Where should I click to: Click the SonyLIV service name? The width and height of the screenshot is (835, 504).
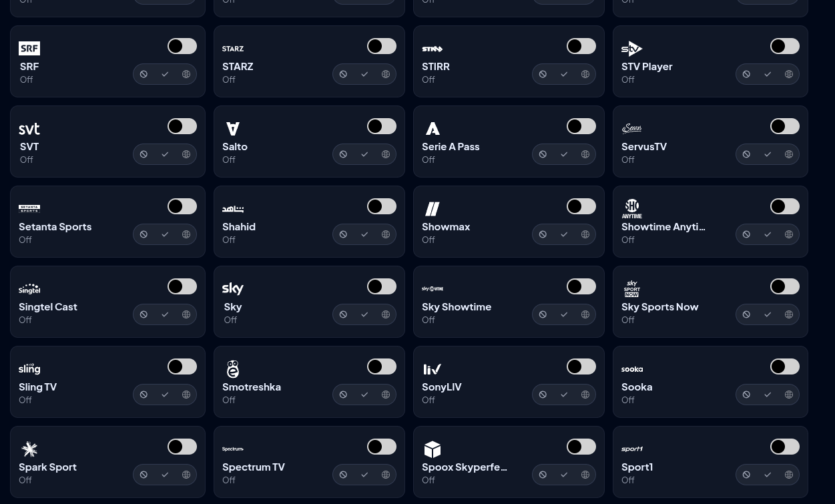point(442,387)
